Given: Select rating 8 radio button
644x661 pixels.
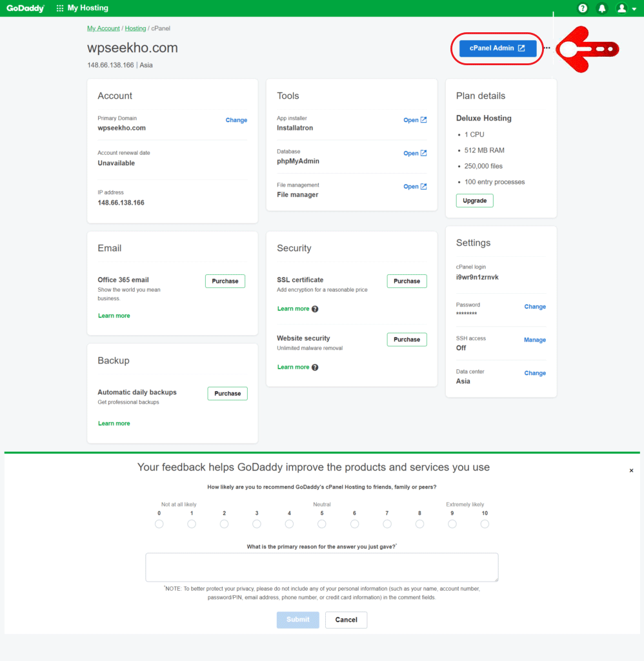Looking at the screenshot, I should [420, 524].
